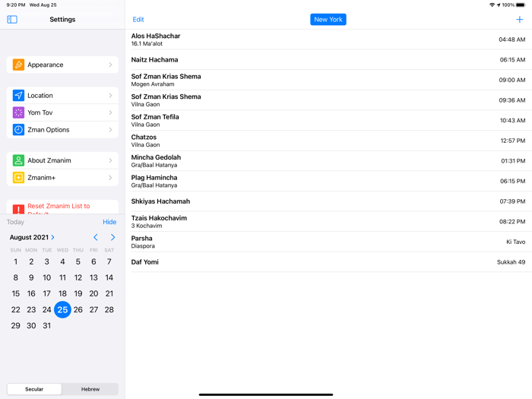The image size is (532, 399).
Task: Tap Reset Zmanim List to Default
Action: (62, 207)
